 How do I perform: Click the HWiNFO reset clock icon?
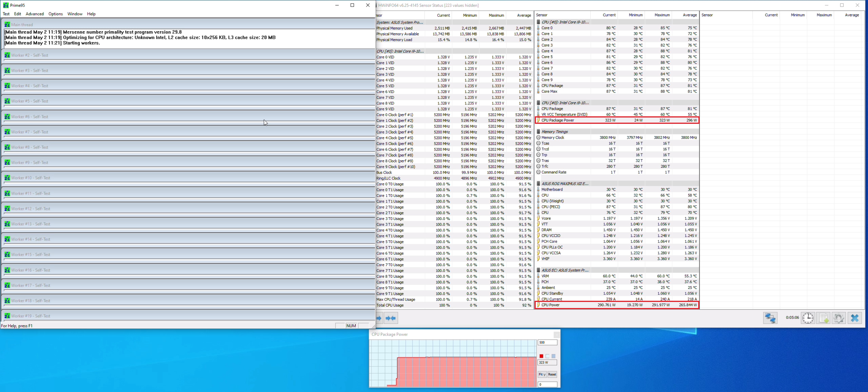tap(808, 318)
